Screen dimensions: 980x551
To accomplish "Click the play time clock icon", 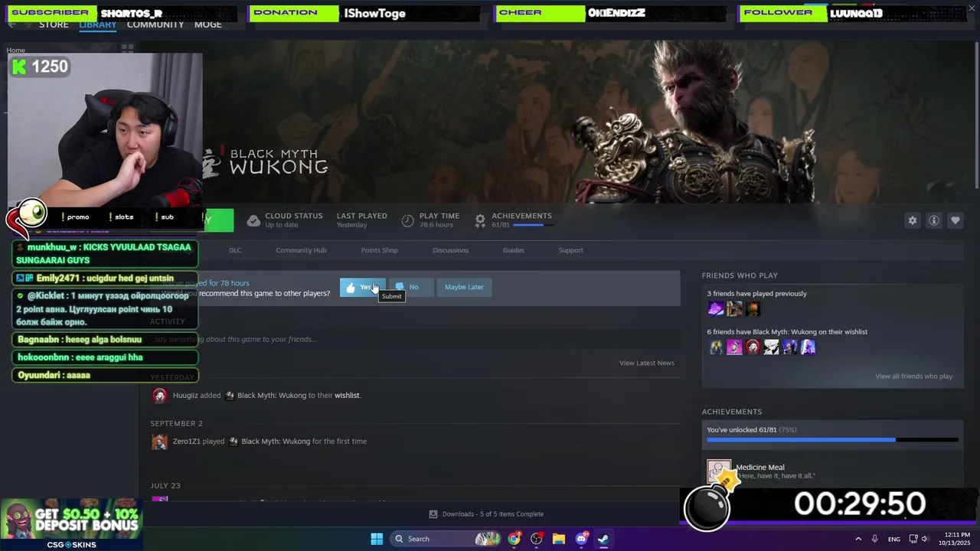I will pyautogui.click(x=408, y=221).
